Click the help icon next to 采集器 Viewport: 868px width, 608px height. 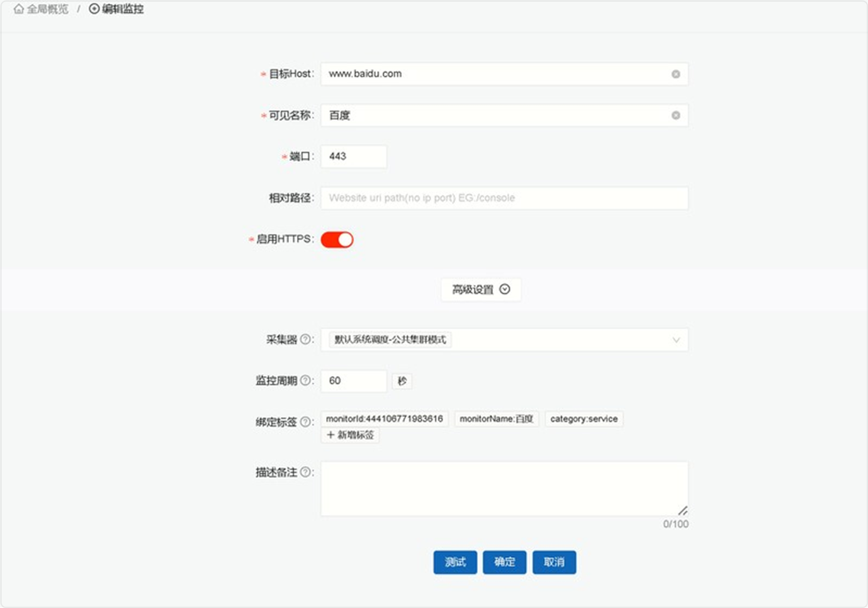(305, 340)
